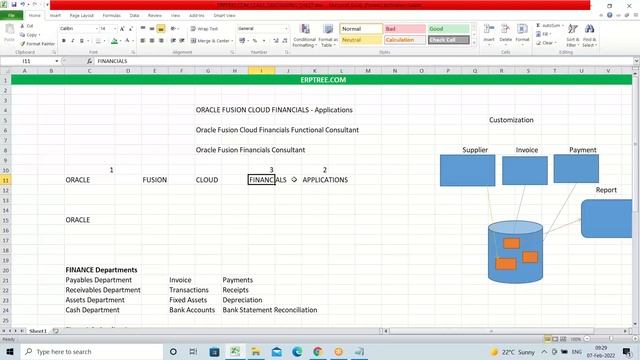This screenshot has width=640, height=360.
Task: Switch to the Page Layout tab
Action: click(x=82, y=16)
